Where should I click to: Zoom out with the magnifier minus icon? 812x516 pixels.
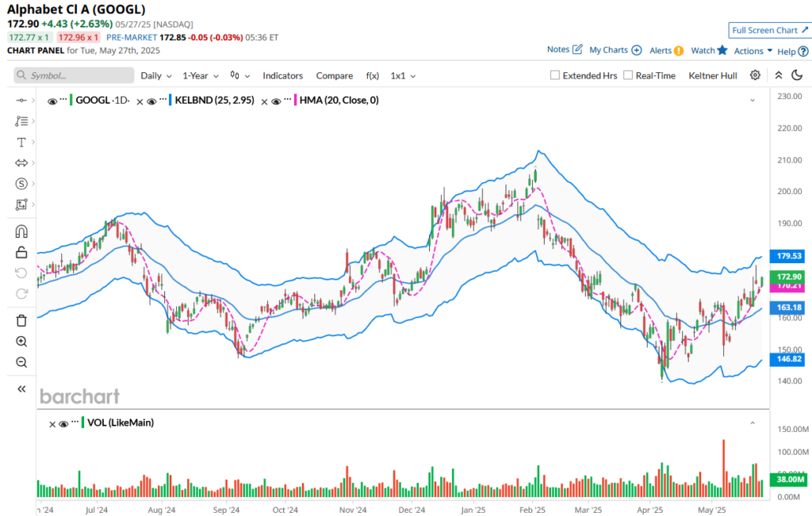(21, 362)
